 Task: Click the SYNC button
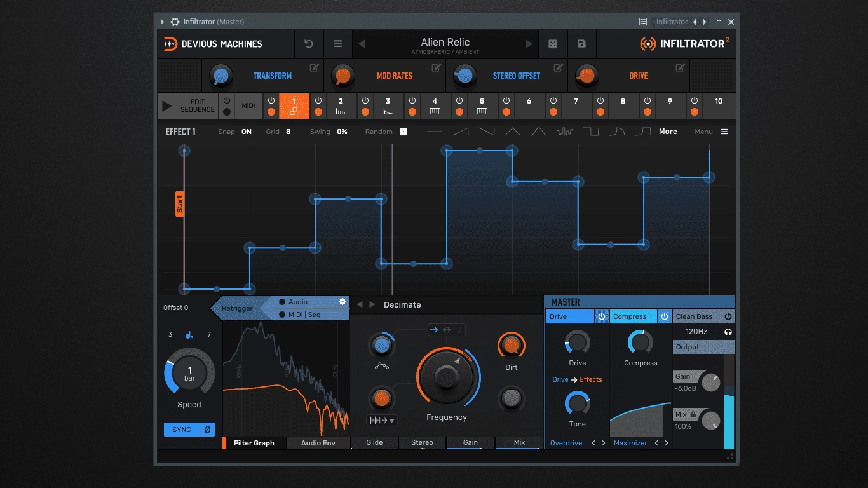(x=182, y=430)
